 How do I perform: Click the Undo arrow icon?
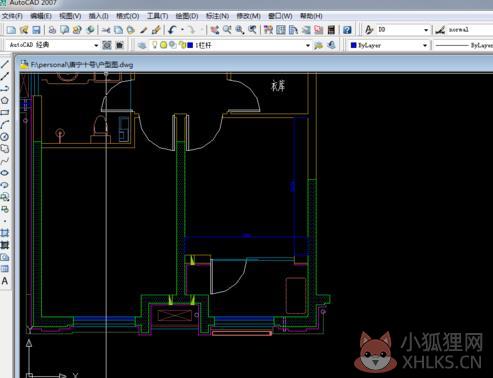coord(172,30)
